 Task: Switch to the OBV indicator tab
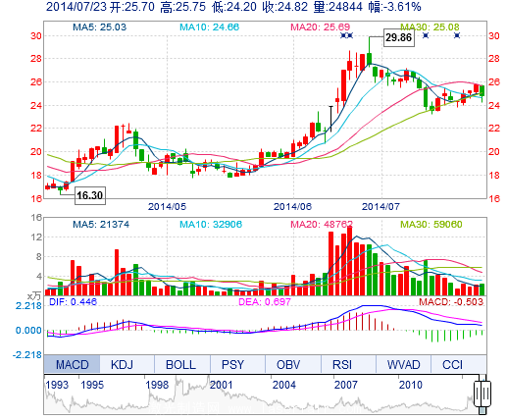(x=288, y=364)
